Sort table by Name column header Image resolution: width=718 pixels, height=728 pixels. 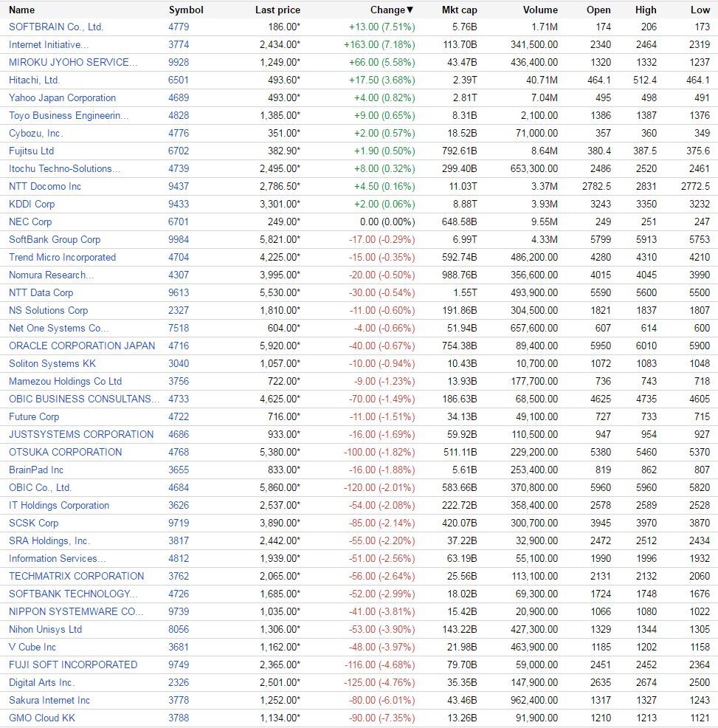point(21,10)
